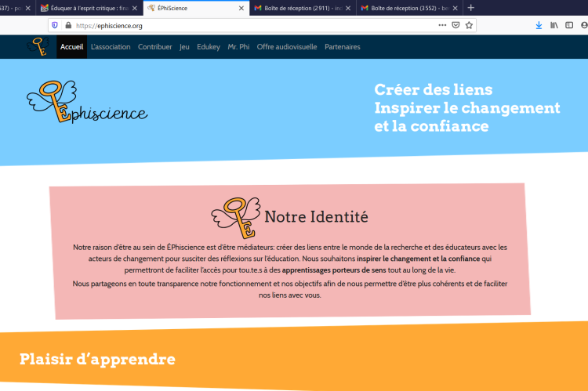Image resolution: width=588 pixels, height=391 pixels.
Task: Close the ÉPhiScience tab
Action: [x=241, y=8]
